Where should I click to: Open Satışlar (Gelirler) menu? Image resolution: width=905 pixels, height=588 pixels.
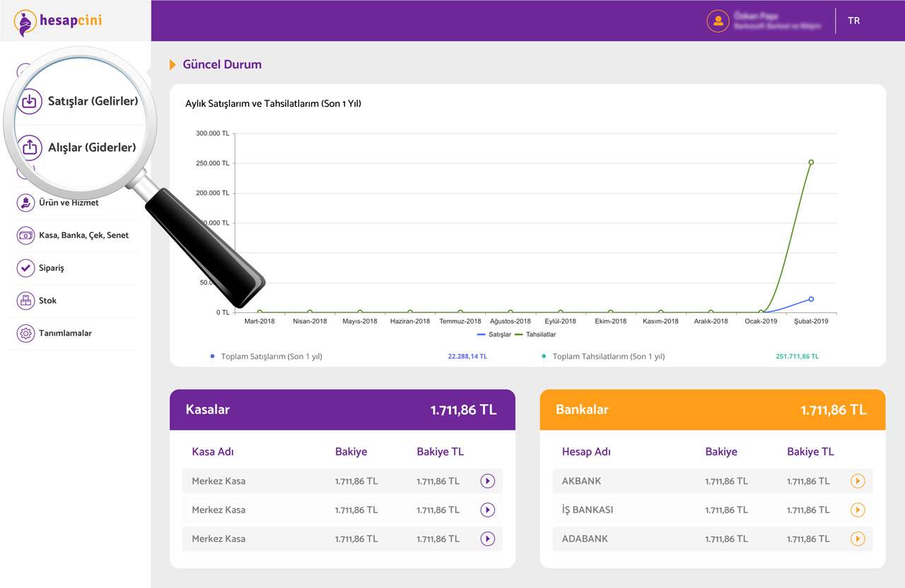tap(93, 101)
